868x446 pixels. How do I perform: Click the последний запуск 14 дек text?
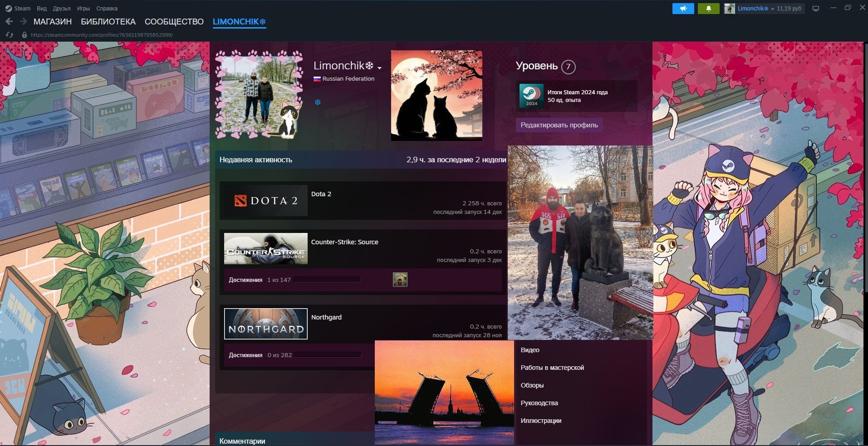tap(467, 212)
